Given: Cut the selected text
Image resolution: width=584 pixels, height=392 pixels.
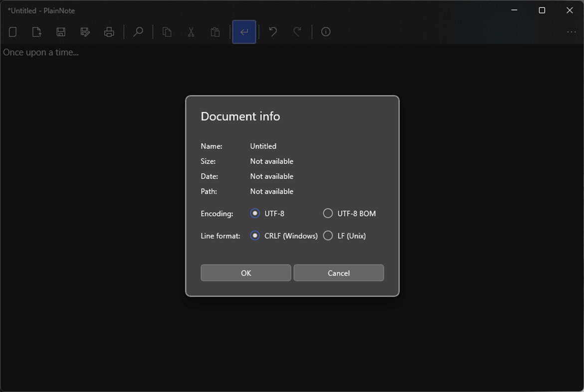Looking at the screenshot, I should (191, 31).
